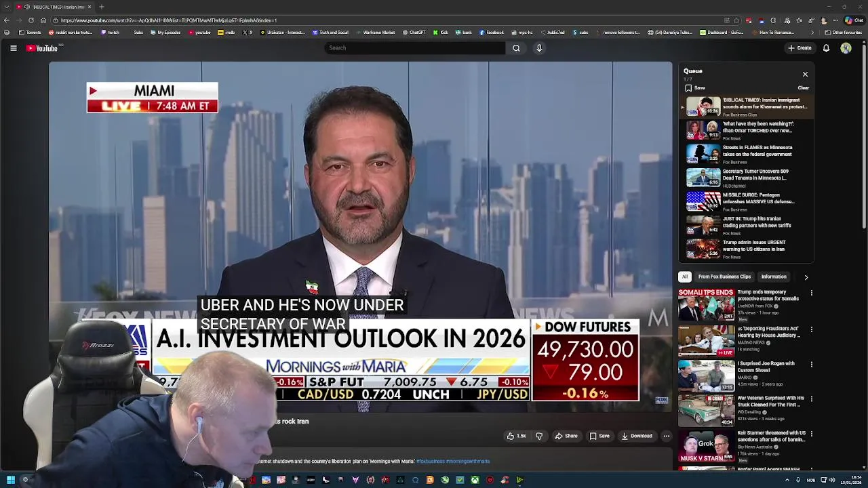The image size is (868, 488).
Task: Open the YouTube guide hamburger menu
Action: 13,48
